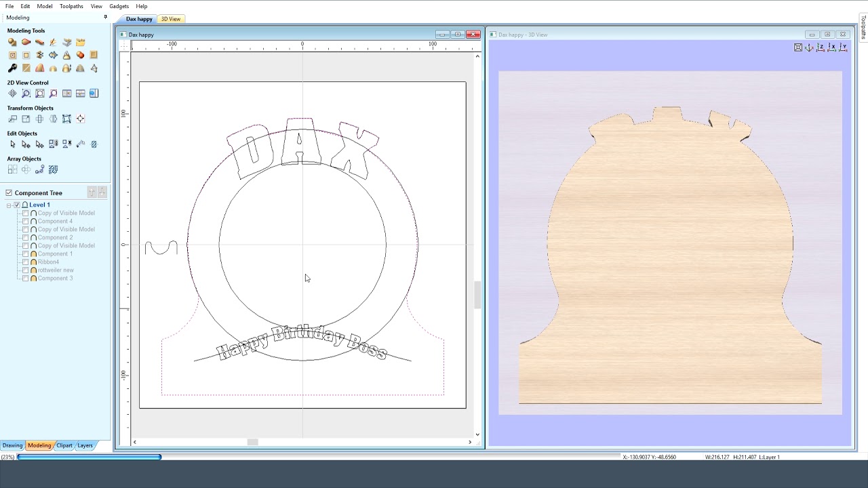
Task: Select the Create Shape modeling tool
Action: 12,41
